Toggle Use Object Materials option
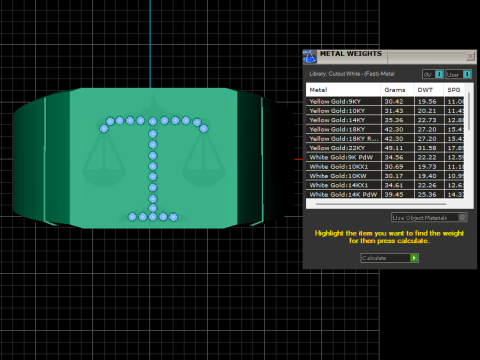This screenshot has height=360, width=480. 429,218
